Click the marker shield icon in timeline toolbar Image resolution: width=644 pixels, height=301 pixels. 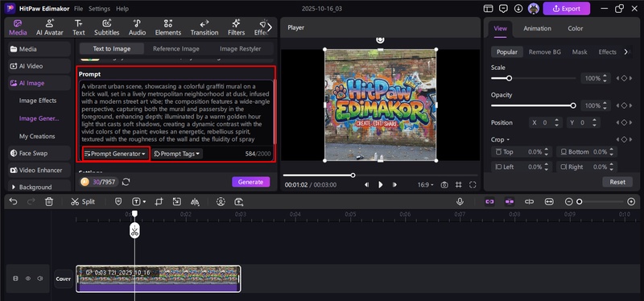(118, 202)
